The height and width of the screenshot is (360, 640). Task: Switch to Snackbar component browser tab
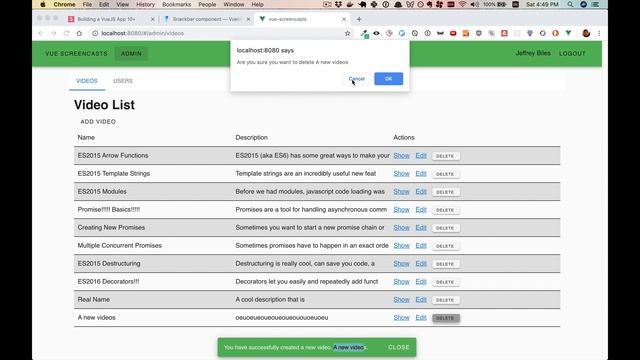click(207, 19)
